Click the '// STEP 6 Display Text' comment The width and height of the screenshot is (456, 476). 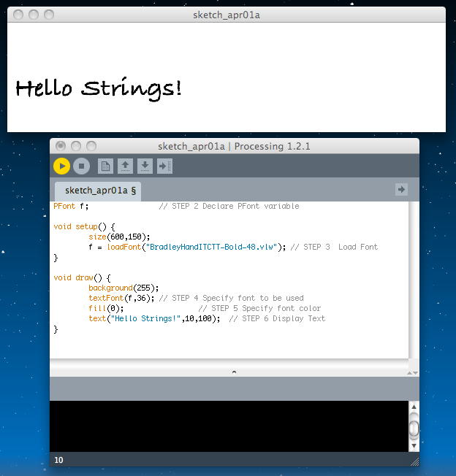click(277, 318)
